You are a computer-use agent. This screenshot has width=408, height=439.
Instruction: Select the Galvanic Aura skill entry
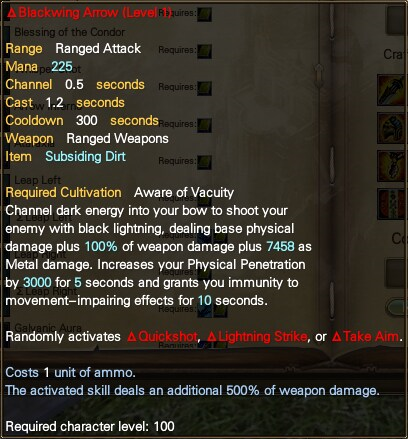(x=48, y=328)
